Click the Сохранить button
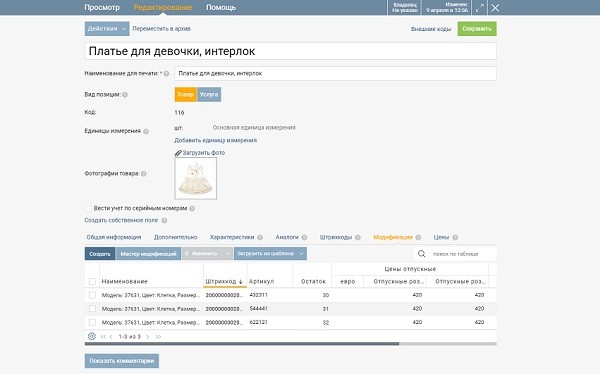Screen dimensions: 600x374 477,29
